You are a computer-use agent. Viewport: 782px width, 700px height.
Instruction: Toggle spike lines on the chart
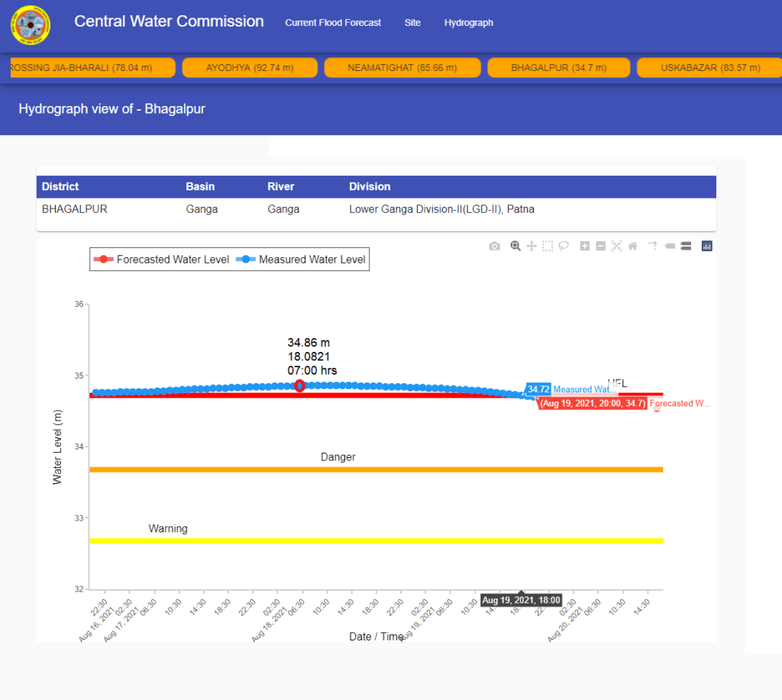653,246
